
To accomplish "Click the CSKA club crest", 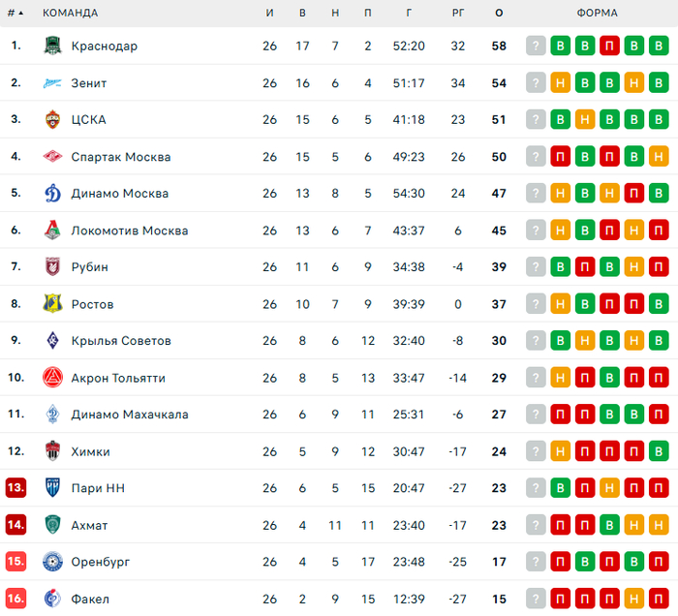I will point(53,120).
